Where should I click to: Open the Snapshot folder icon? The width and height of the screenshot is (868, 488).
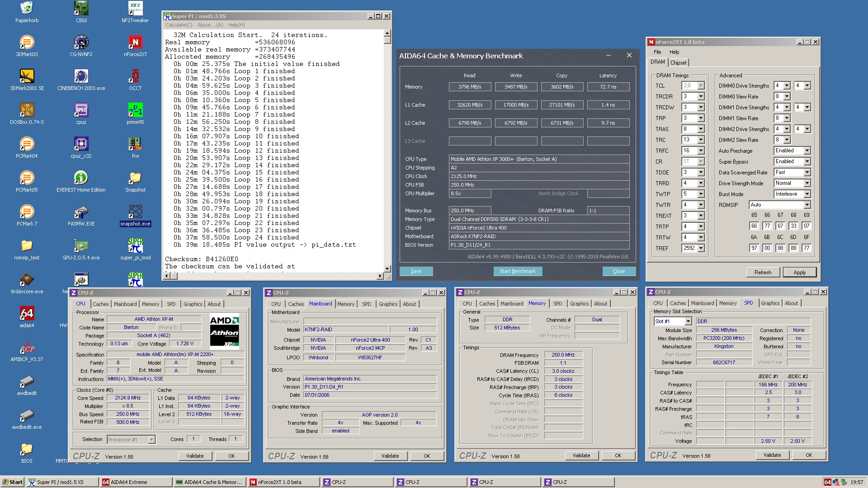pyautogui.click(x=135, y=182)
